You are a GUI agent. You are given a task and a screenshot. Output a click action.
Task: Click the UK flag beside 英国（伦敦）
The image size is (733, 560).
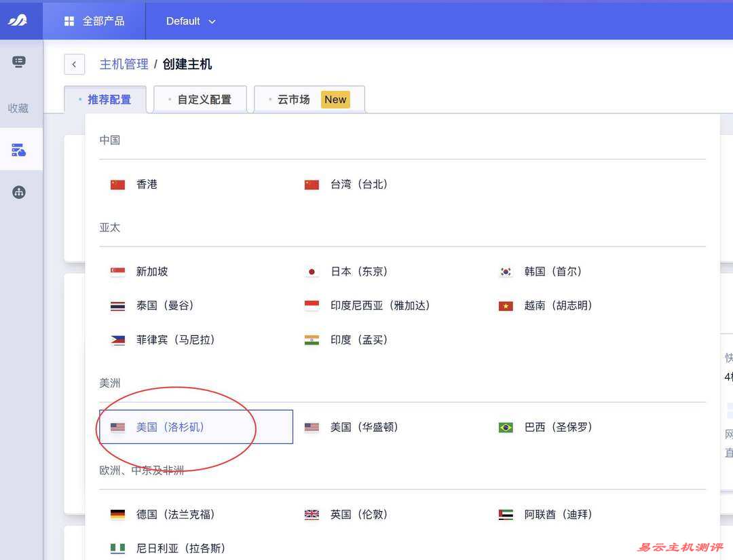click(x=312, y=514)
